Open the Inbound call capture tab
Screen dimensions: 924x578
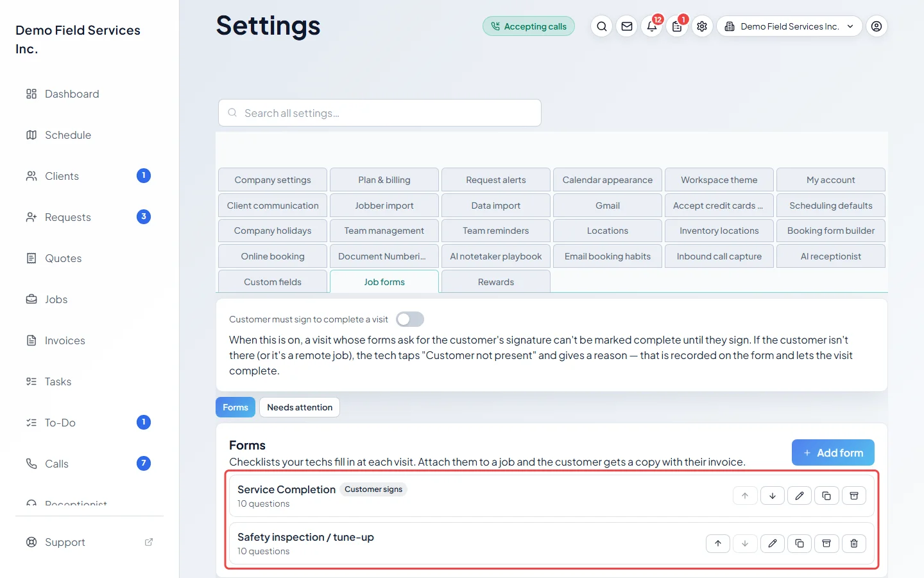tap(719, 256)
